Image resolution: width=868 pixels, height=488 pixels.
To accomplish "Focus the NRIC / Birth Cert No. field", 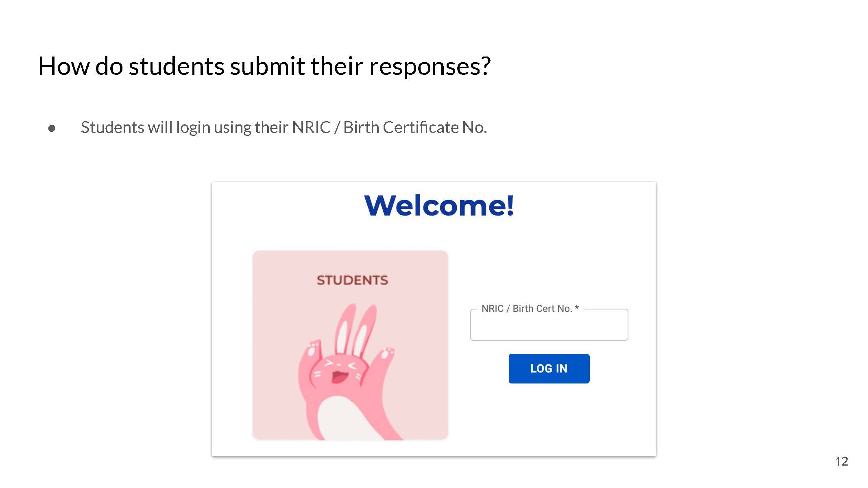I will (x=549, y=325).
